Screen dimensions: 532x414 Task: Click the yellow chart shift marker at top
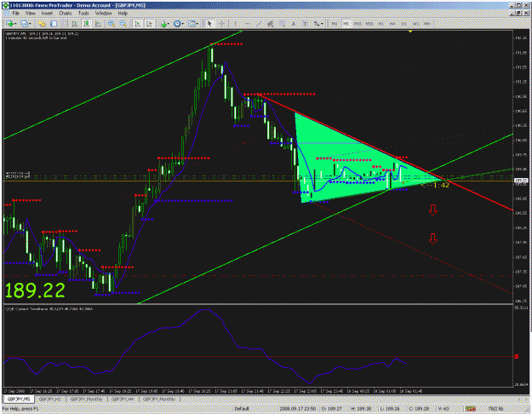(410, 32)
